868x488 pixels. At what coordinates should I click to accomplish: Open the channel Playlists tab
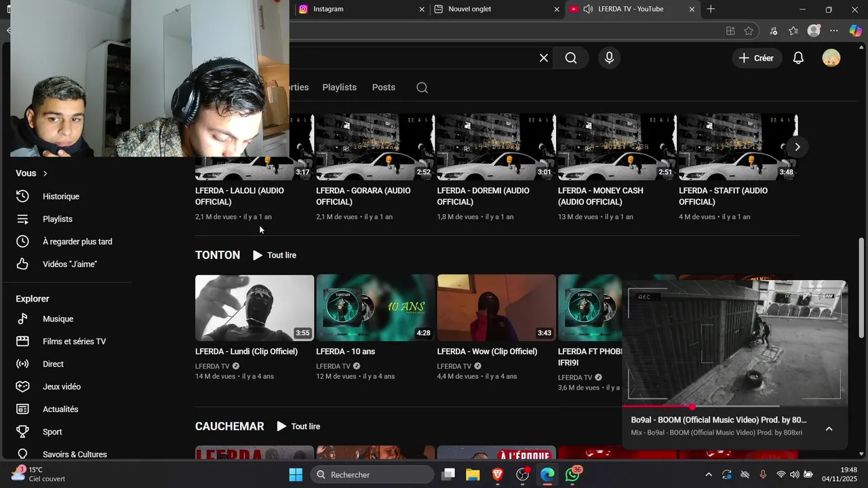[x=339, y=87]
